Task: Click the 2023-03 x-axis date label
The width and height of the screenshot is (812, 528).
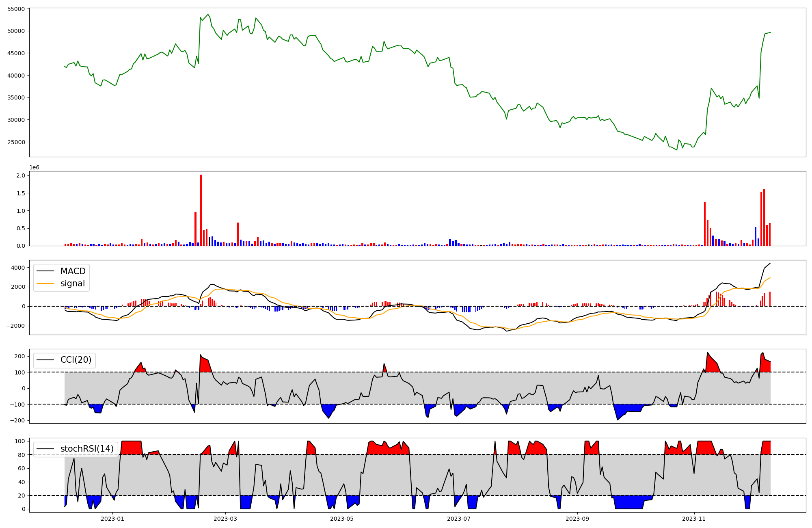Action: (x=225, y=519)
